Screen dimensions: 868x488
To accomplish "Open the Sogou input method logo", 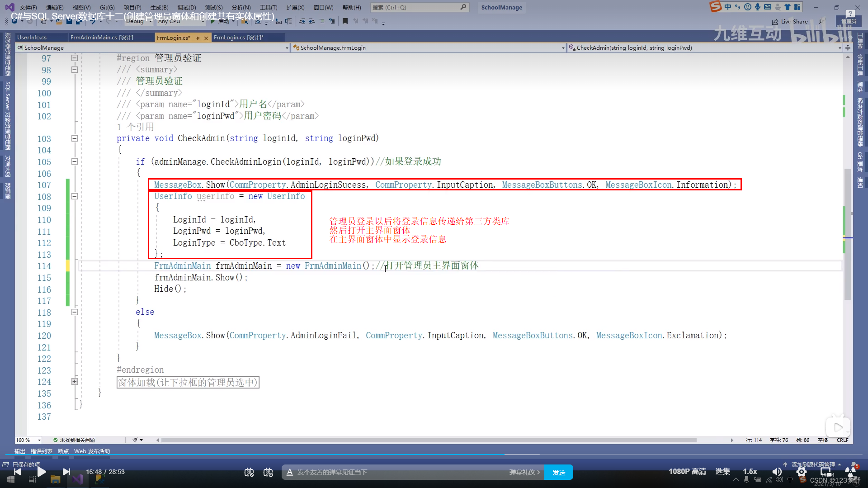I will click(716, 7).
